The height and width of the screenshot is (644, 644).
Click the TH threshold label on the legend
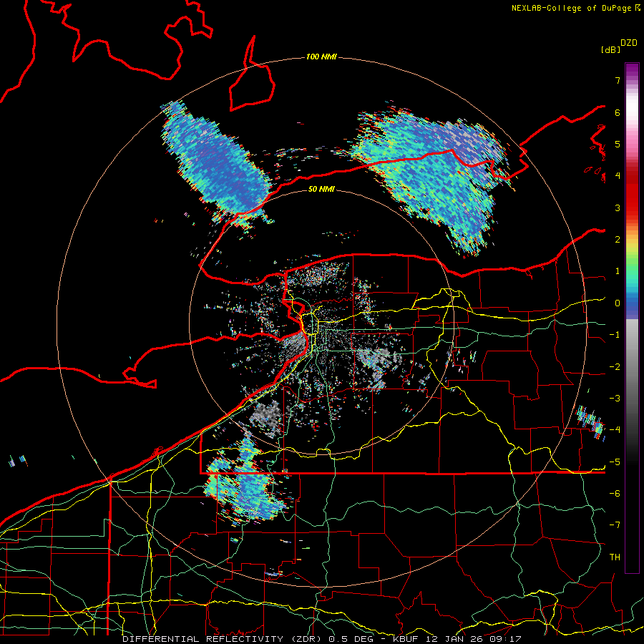coord(615,557)
